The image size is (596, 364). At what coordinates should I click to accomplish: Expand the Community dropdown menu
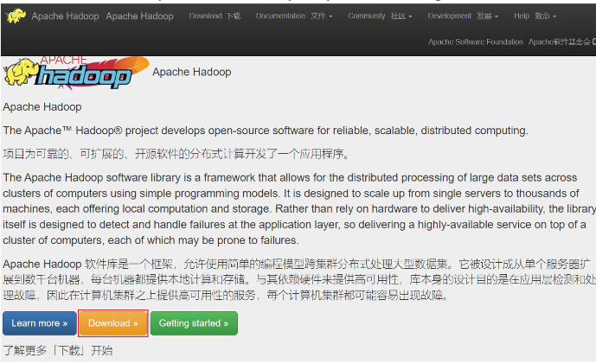(380, 16)
